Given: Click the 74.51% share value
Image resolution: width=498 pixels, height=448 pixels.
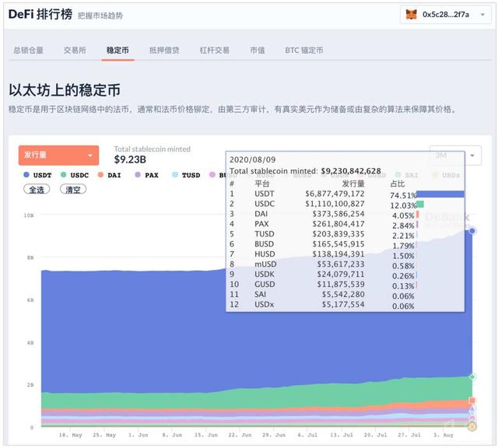Looking at the screenshot, I should 403,195.
